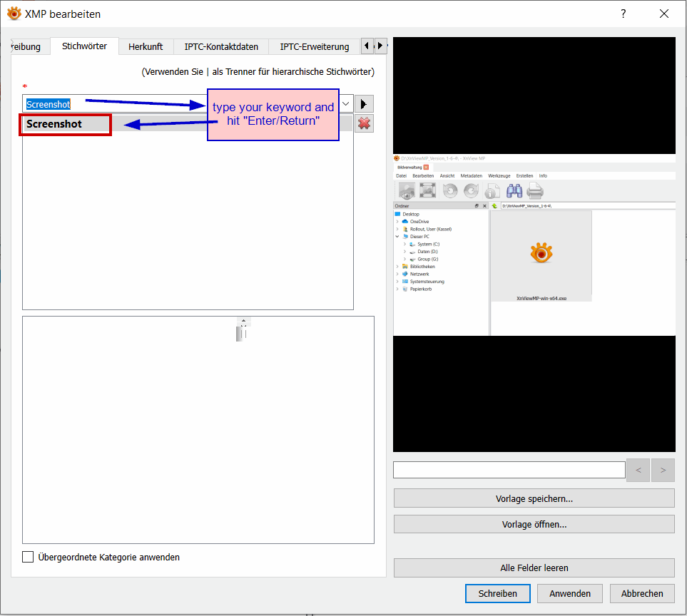Open the IPTC-Kontaktdaten tab
The height and width of the screenshot is (616, 687).
pyautogui.click(x=221, y=46)
